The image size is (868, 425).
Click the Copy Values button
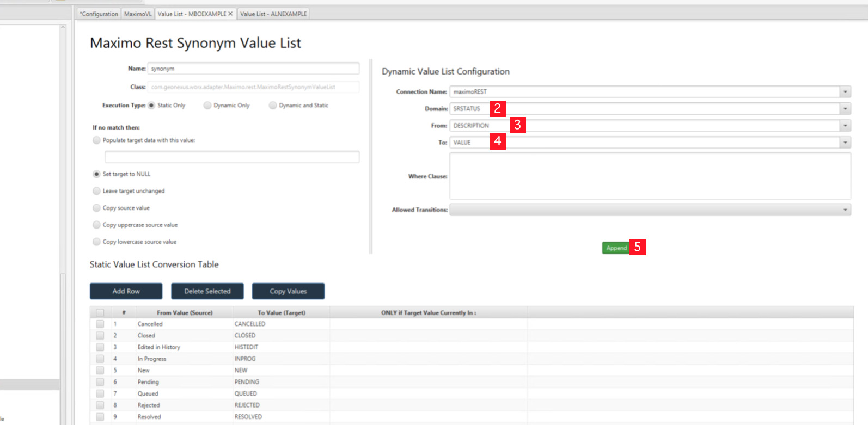[288, 291]
